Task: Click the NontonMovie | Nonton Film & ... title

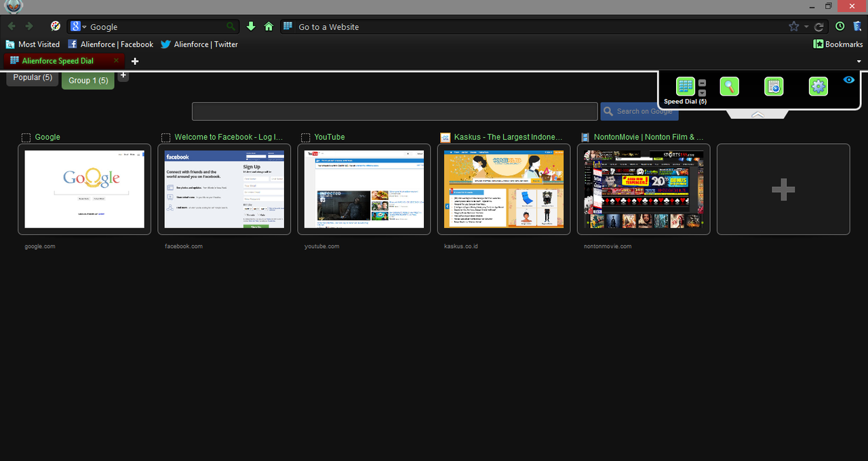Action: (649, 137)
